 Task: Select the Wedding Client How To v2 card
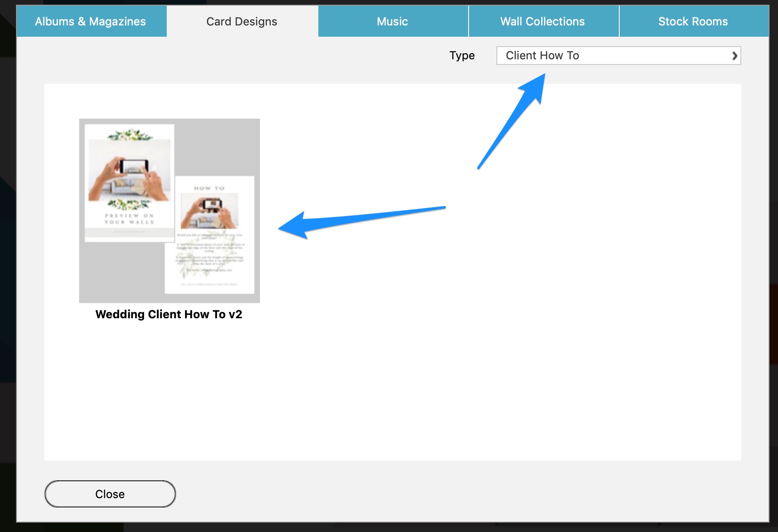(169, 210)
